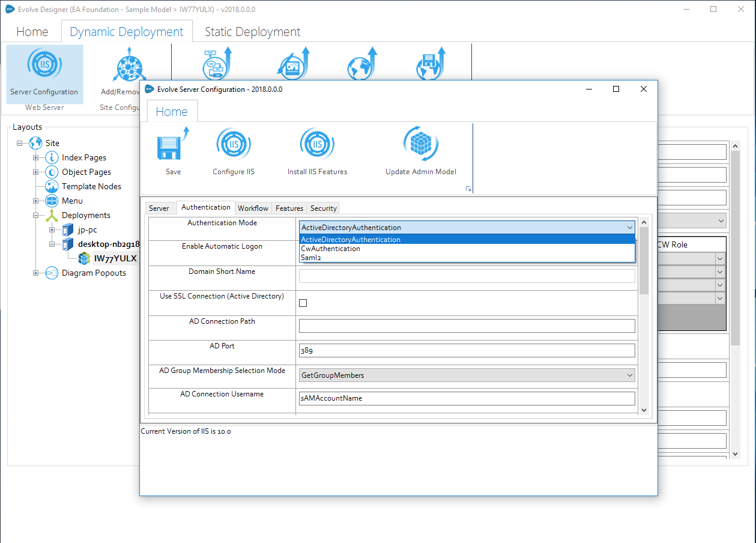Expand the Index Pages tree node
The height and width of the screenshot is (543, 756).
(x=36, y=158)
